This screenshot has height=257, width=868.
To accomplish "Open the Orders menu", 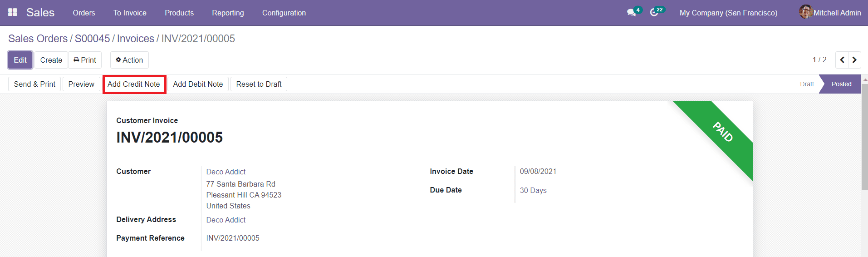I will tap(84, 13).
